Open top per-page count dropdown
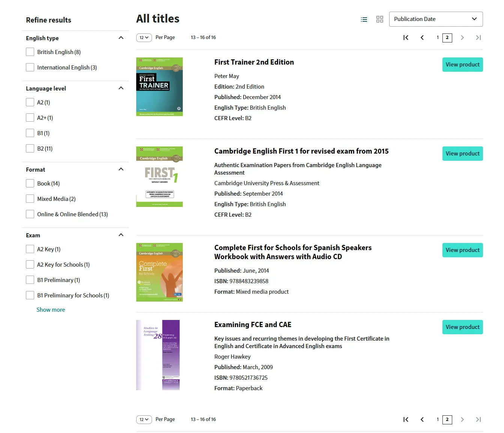The image size is (504, 433). pyautogui.click(x=144, y=38)
